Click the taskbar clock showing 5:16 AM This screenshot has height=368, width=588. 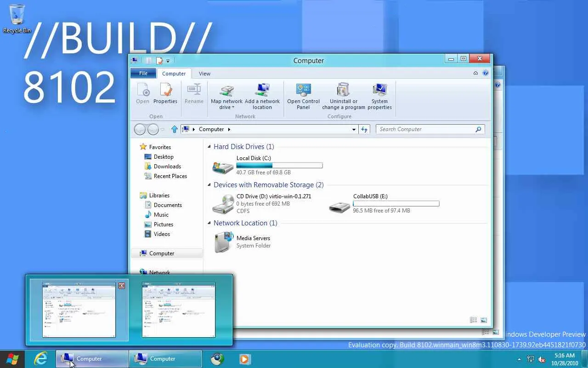point(565,359)
